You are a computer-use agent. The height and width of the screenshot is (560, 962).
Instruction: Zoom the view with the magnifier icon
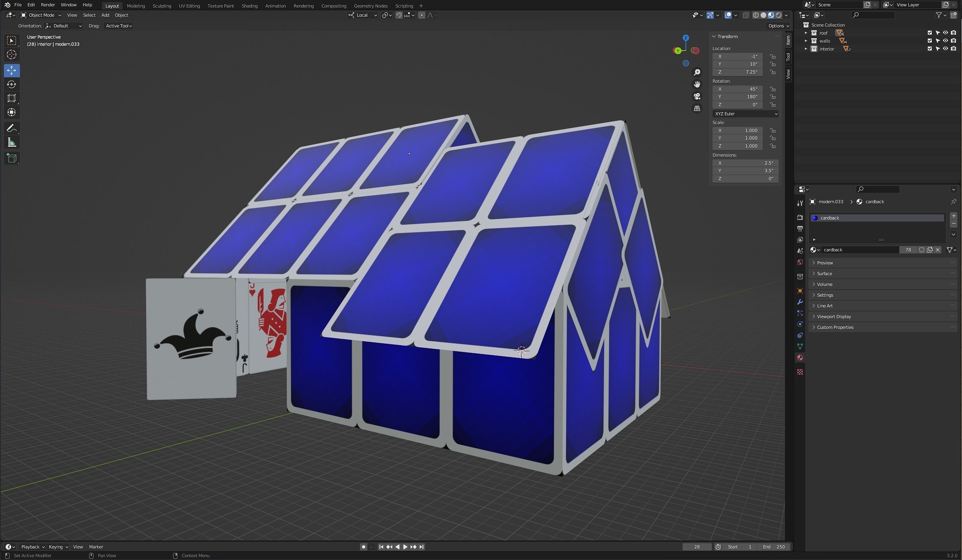[697, 72]
